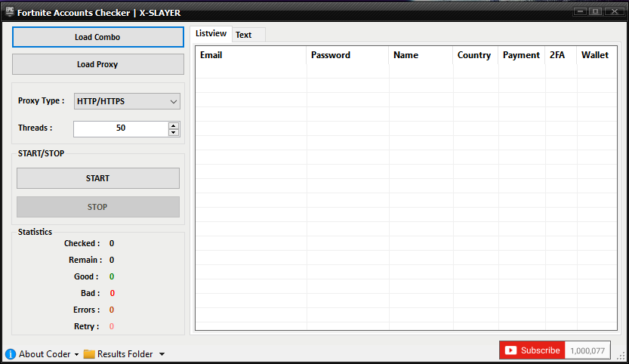This screenshot has height=364, width=629.
Task: Minimize the Fortnite Accounts Checker window
Action: pyautogui.click(x=580, y=11)
